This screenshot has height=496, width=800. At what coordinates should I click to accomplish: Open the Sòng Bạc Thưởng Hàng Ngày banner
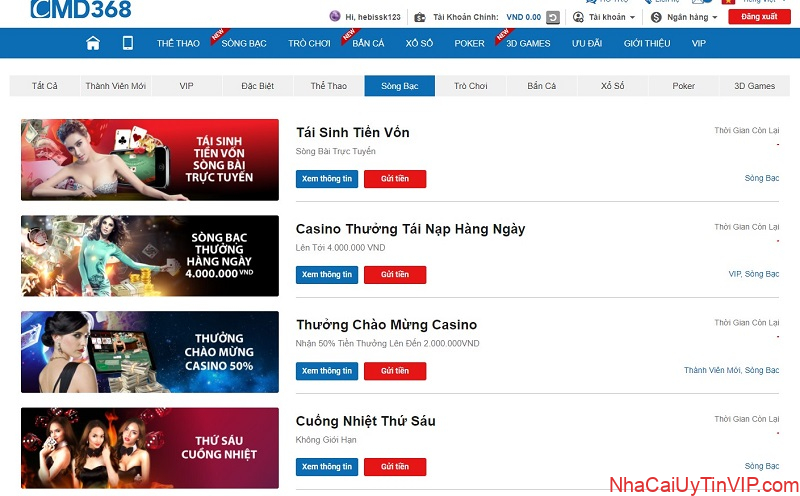pos(150,256)
